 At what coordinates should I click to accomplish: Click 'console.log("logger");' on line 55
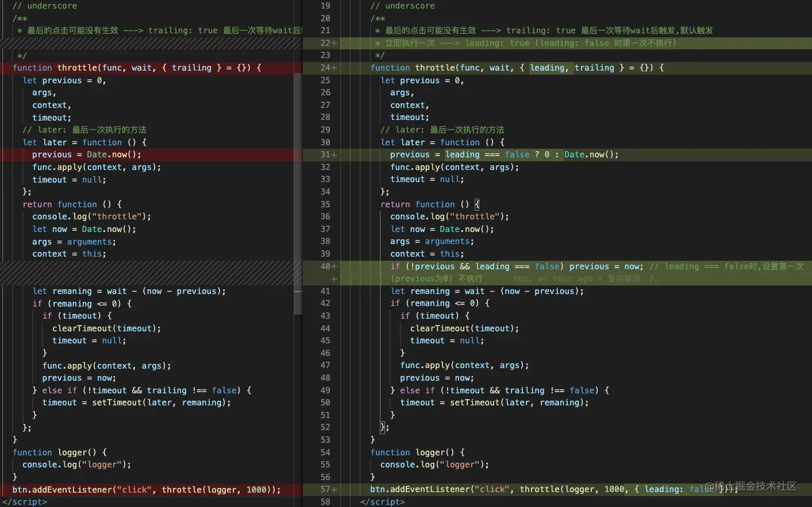click(435, 465)
